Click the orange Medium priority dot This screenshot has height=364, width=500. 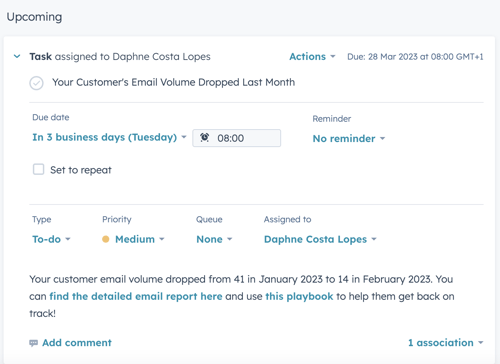pos(106,239)
